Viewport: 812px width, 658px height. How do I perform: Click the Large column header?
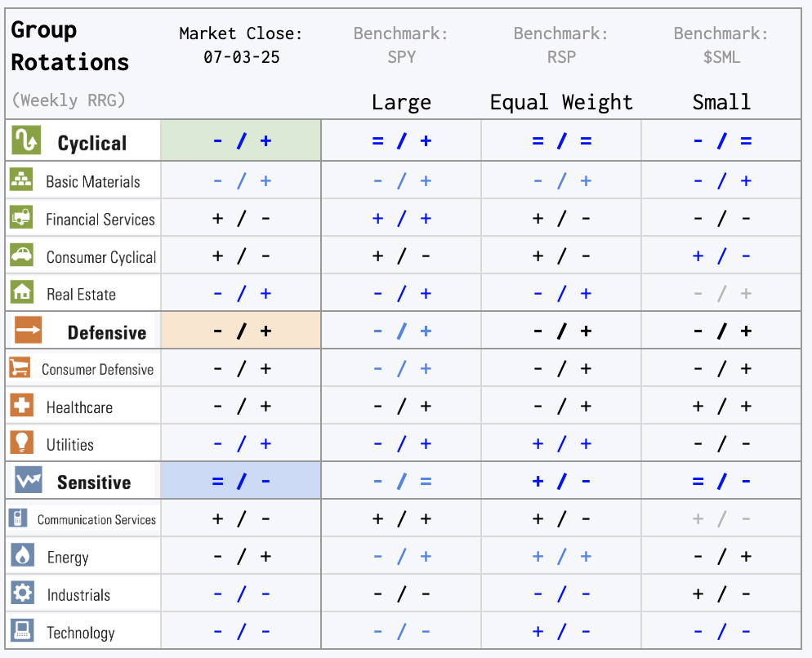pyautogui.click(x=401, y=102)
